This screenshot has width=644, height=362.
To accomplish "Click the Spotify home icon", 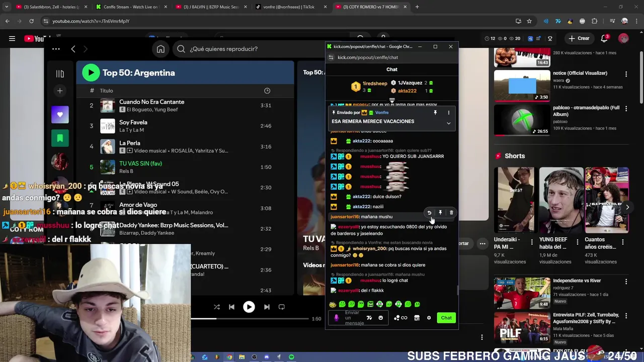I will pos(160,49).
